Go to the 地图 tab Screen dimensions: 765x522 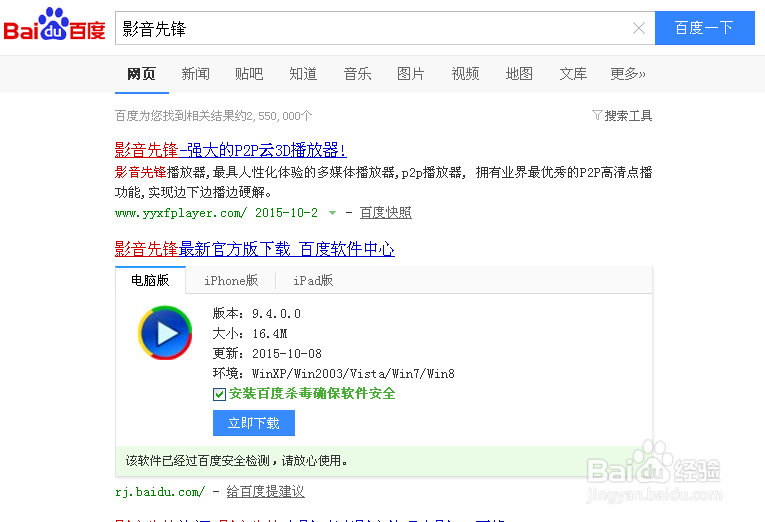click(x=519, y=74)
